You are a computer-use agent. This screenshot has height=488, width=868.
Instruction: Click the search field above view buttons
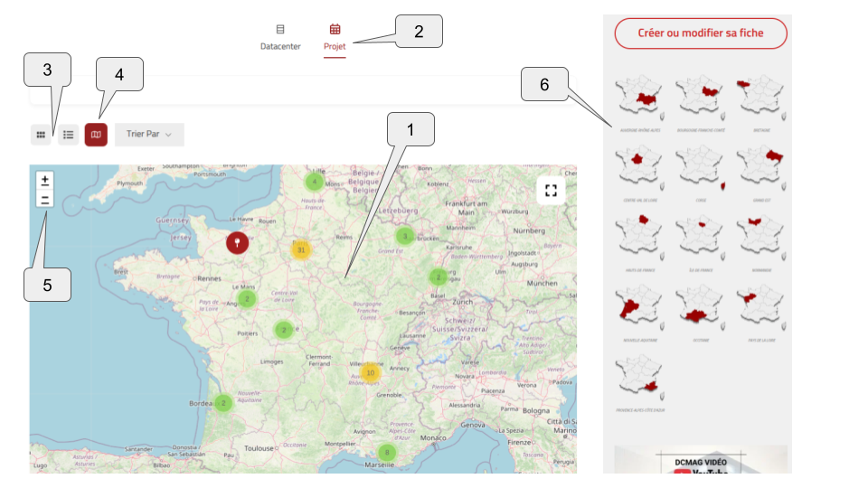(303, 93)
